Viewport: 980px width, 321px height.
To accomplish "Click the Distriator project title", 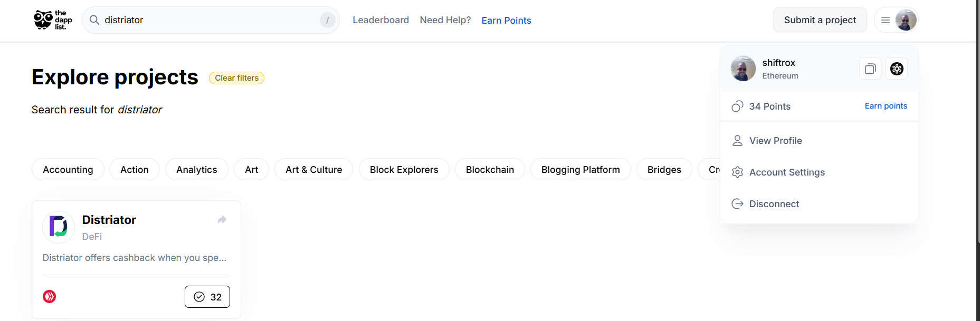I will click(109, 220).
